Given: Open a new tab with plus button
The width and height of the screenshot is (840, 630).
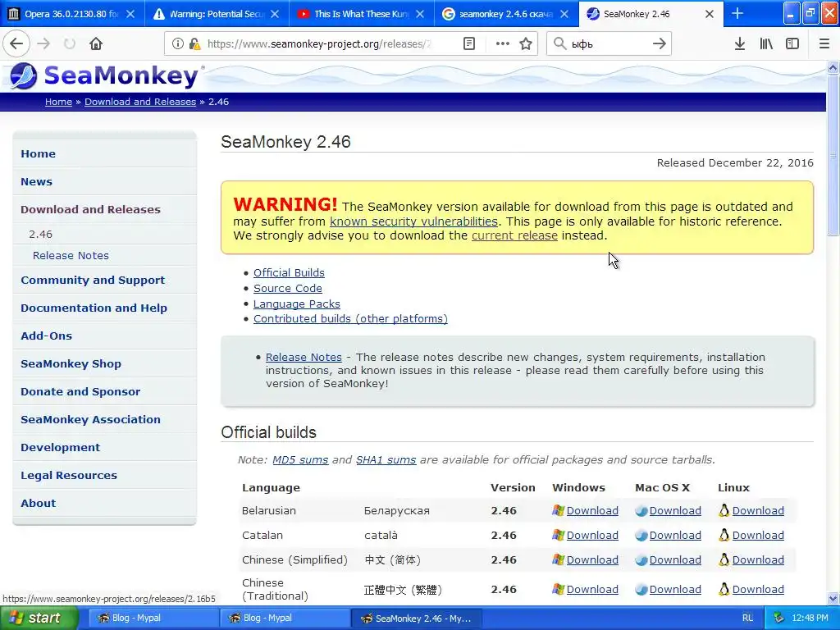Looking at the screenshot, I should pos(737,14).
